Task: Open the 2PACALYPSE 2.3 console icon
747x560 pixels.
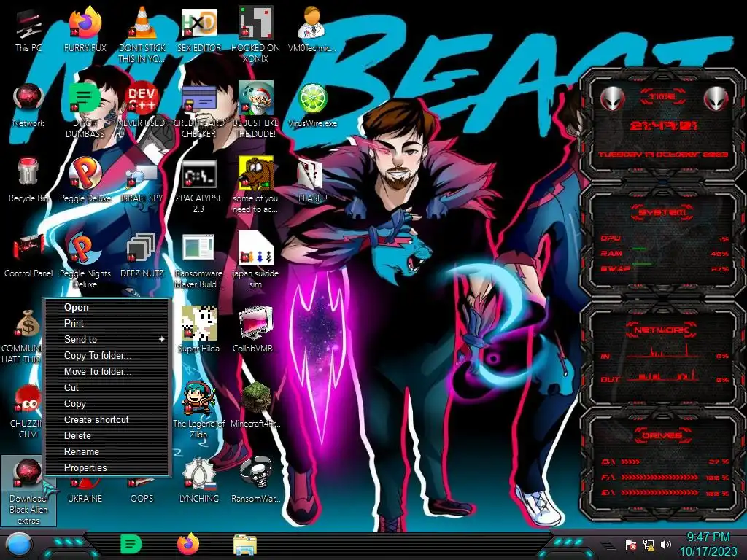Action: tap(198, 186)
